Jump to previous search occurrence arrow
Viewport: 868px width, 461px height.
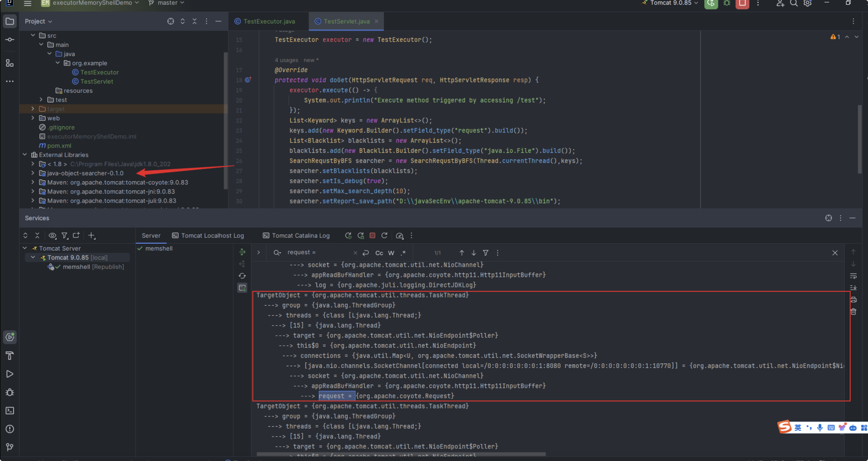462,253
